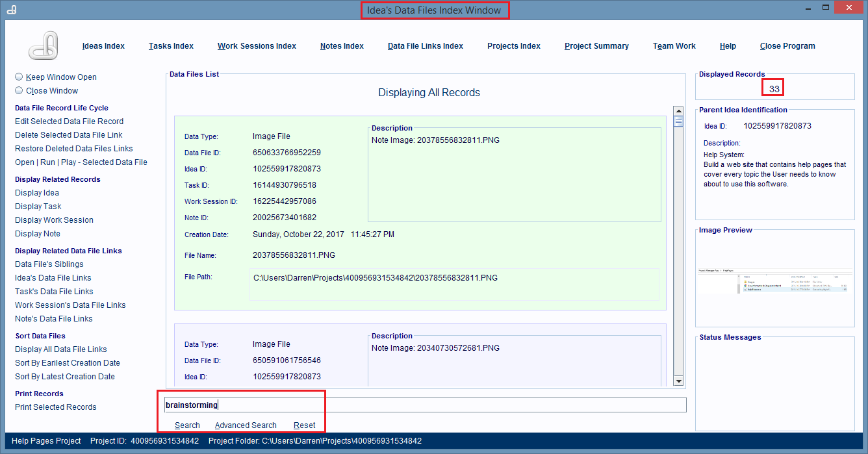
Task: Open the Tasks Index menu
Action: coord(171,46)
